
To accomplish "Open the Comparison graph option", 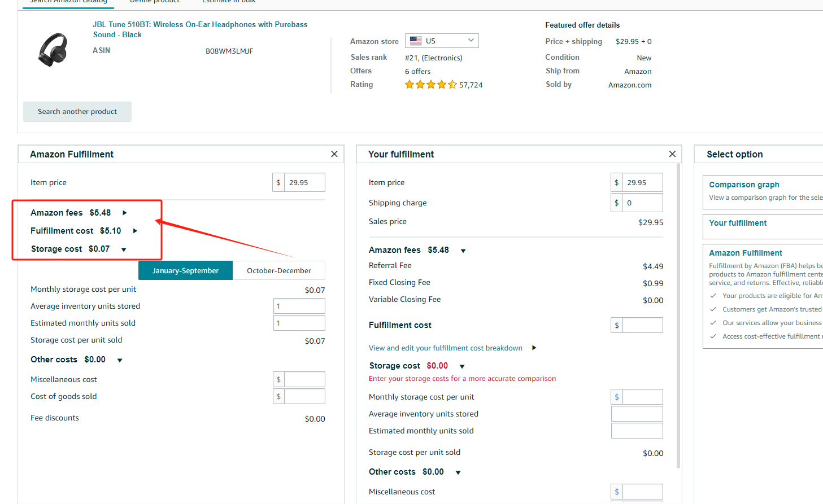I will 744,185.
